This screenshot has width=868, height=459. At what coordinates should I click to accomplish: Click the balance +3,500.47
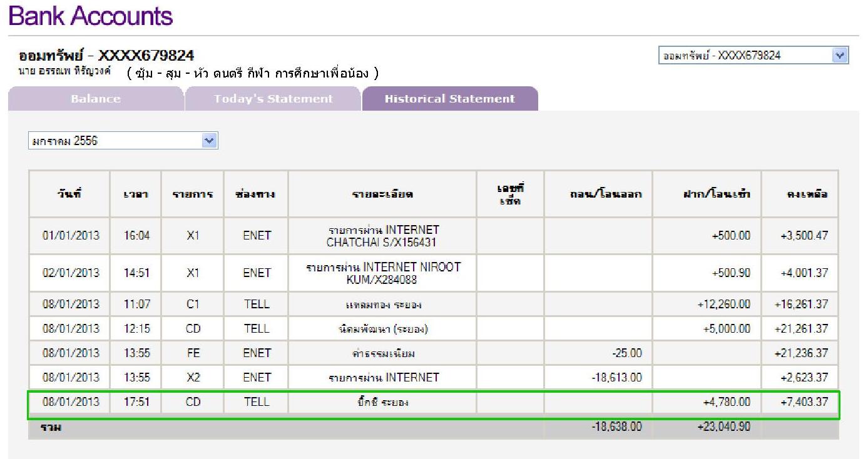coord(805,236)
